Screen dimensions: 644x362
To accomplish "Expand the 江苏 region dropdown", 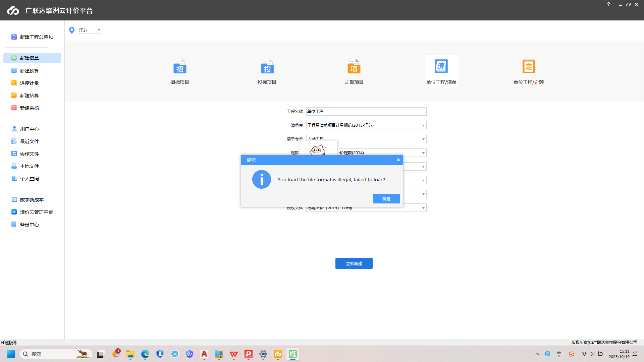I will [90, 30].
